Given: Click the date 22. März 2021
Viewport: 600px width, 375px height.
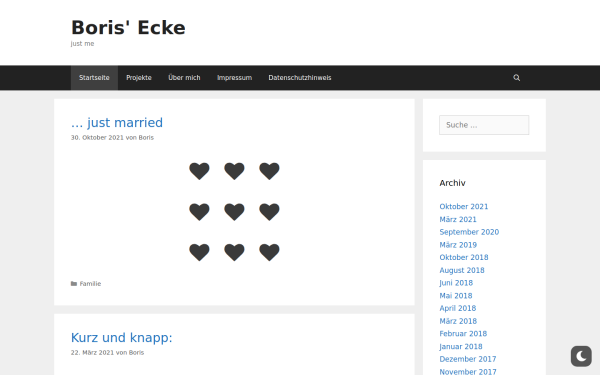Looking at the screenshot, I should [x=92, y=352].
